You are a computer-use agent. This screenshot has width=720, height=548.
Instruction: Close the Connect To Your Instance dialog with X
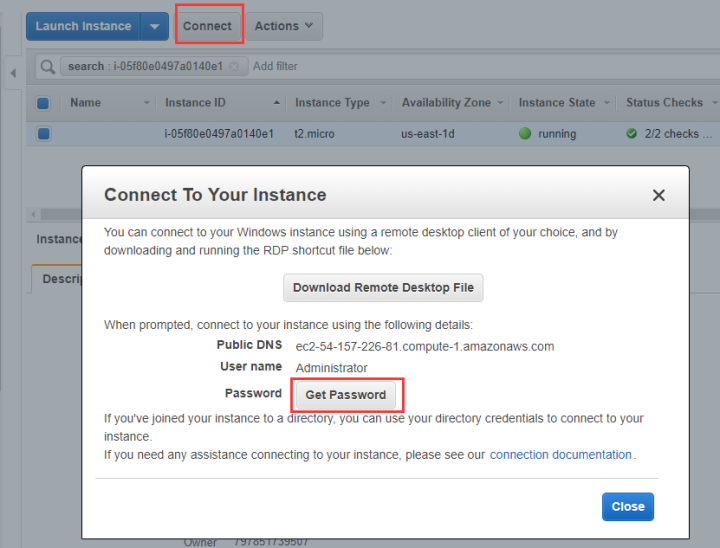click(x=658, y=195)
